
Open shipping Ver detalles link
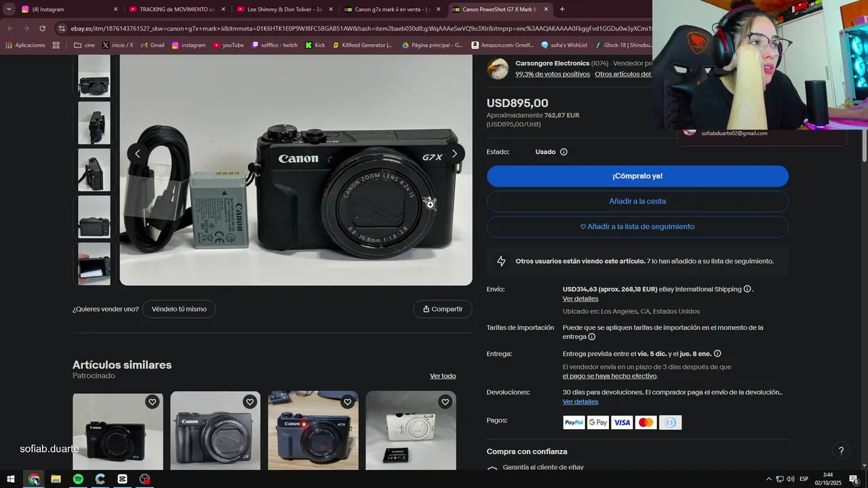[x=580, y=299]
